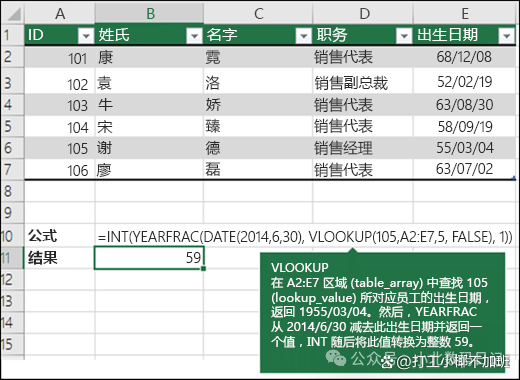Select the surname cell 袁

[x=149, y=81]
